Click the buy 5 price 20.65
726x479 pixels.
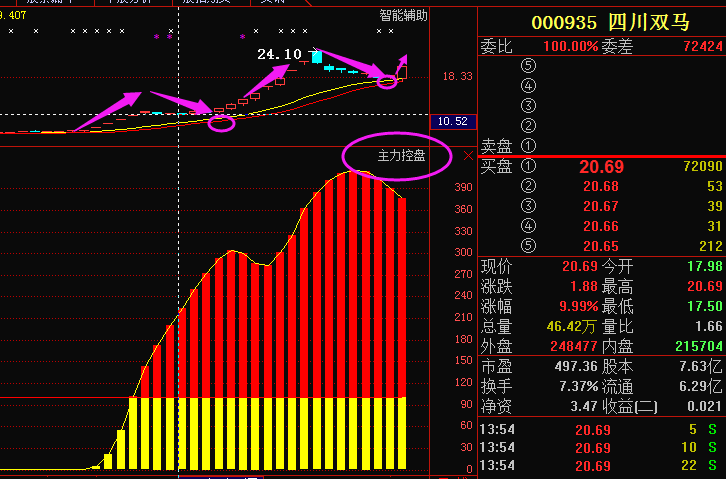click(x=601, y=246)
